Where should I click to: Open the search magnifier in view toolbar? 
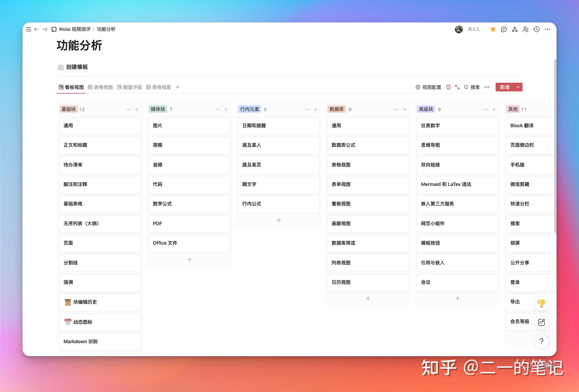pyautogui.click(x=466, y=87)
